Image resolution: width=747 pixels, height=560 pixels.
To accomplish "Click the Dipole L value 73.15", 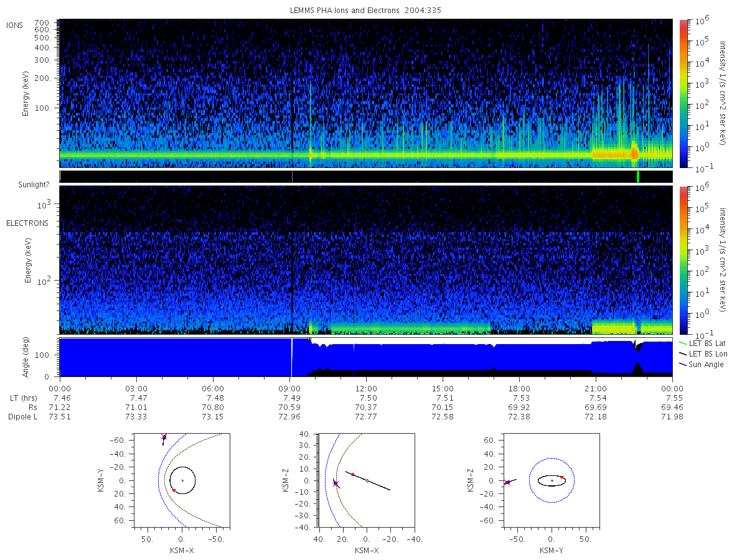I will [x=213, y=416].
